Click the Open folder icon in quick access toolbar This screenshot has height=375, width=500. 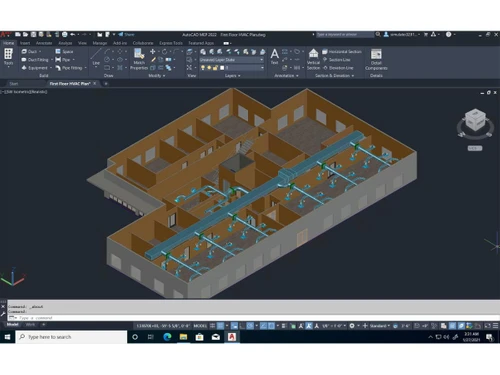[x=26, y=34]
